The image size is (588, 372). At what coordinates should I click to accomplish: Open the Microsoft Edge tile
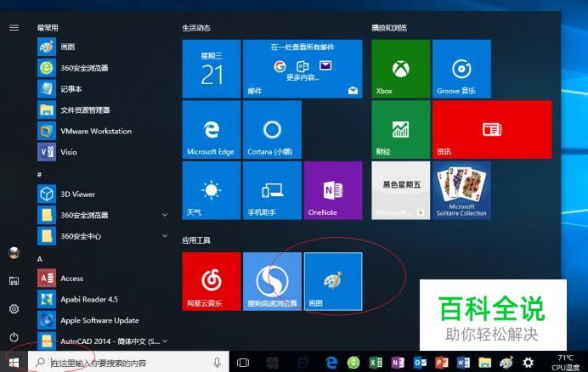pyautogui.click(x=212, y=130)
